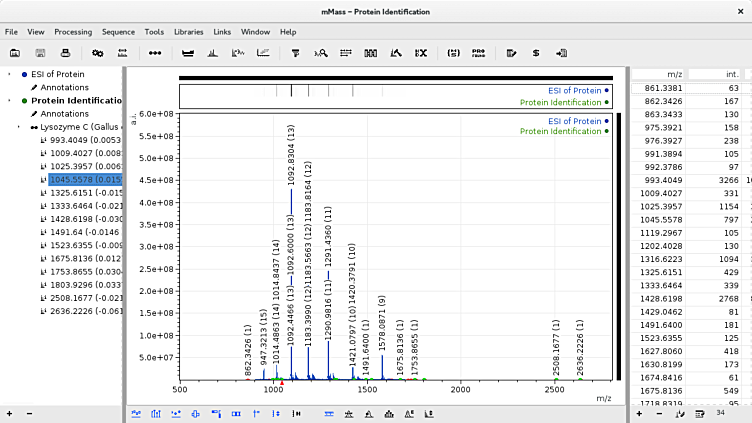Click the Open document folder icon
The width and height of the screenshot is (752, 423).
coord(15,52)
